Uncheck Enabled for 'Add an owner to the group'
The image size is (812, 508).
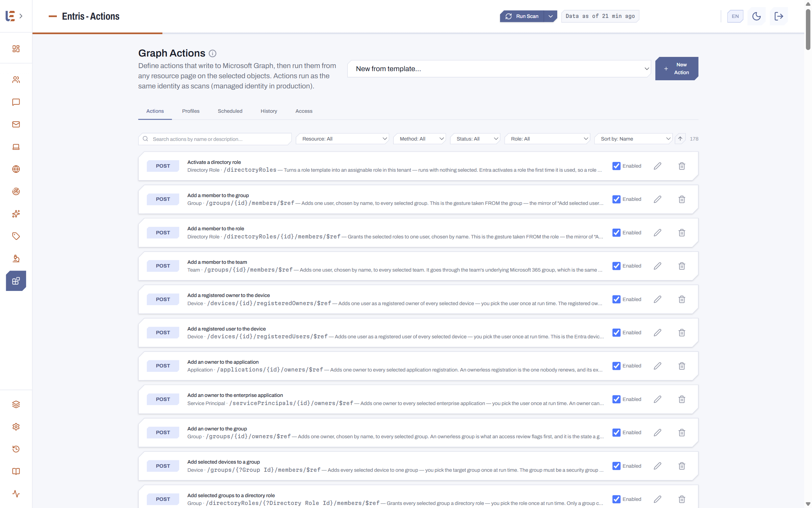coord(616,432)
